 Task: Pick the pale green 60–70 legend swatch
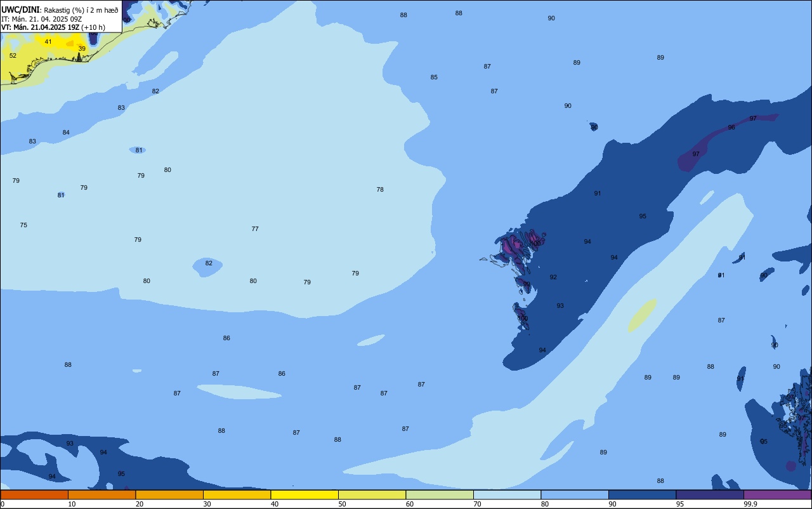440,494
